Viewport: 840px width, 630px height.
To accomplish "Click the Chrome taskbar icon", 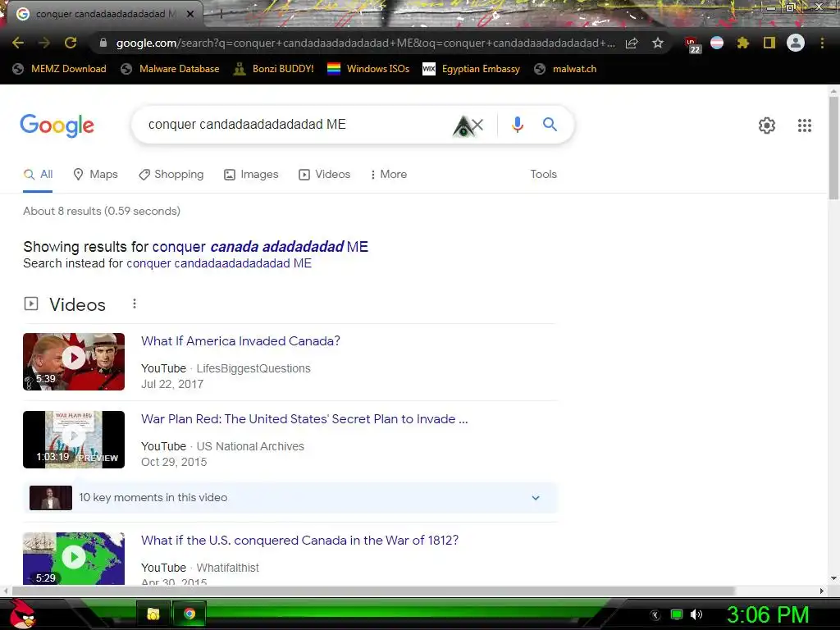I will pyautogui.click(x=189, y=614).
